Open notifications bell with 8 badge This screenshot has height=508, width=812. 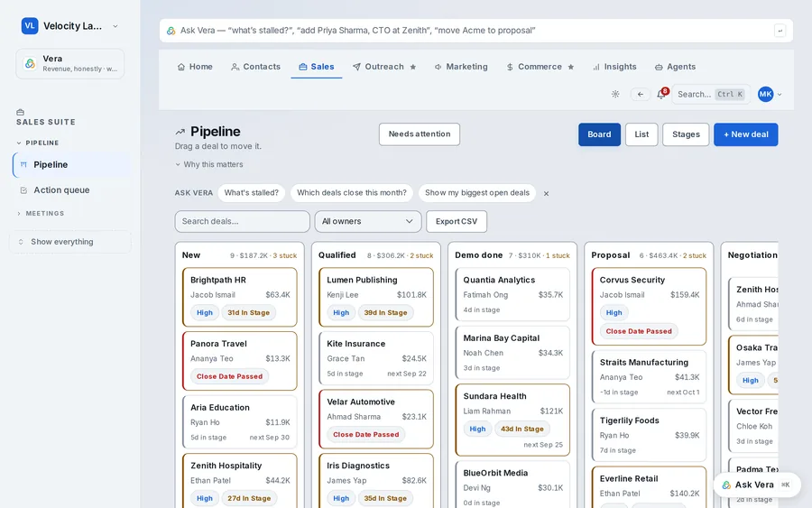coord(661,94)
